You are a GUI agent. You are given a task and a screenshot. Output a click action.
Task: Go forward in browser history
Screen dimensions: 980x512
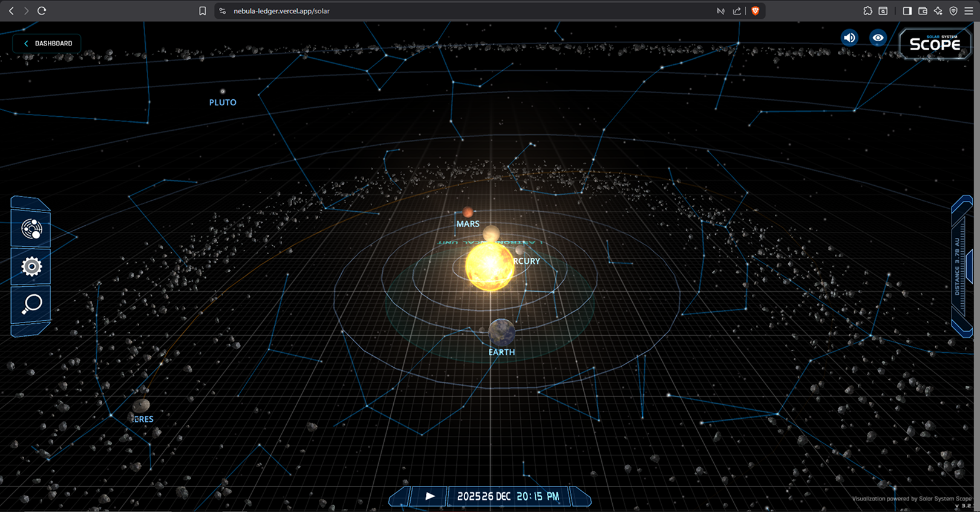[x=26, y=11]
